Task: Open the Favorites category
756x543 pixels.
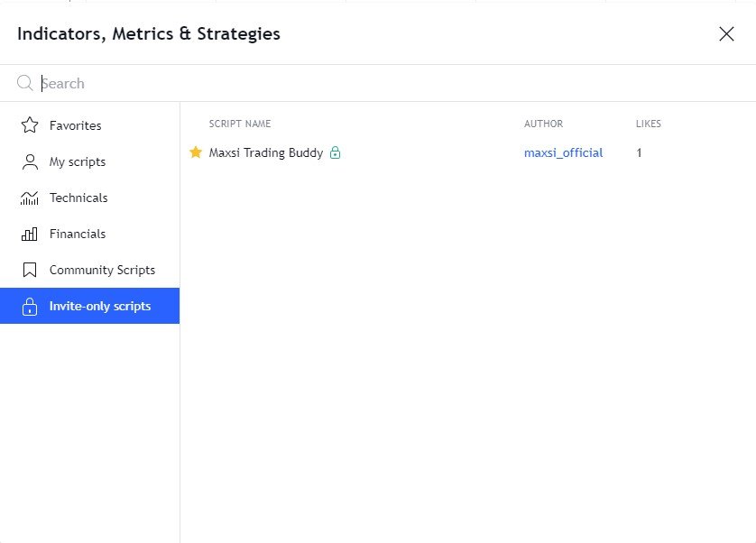Action: [75, 125]
